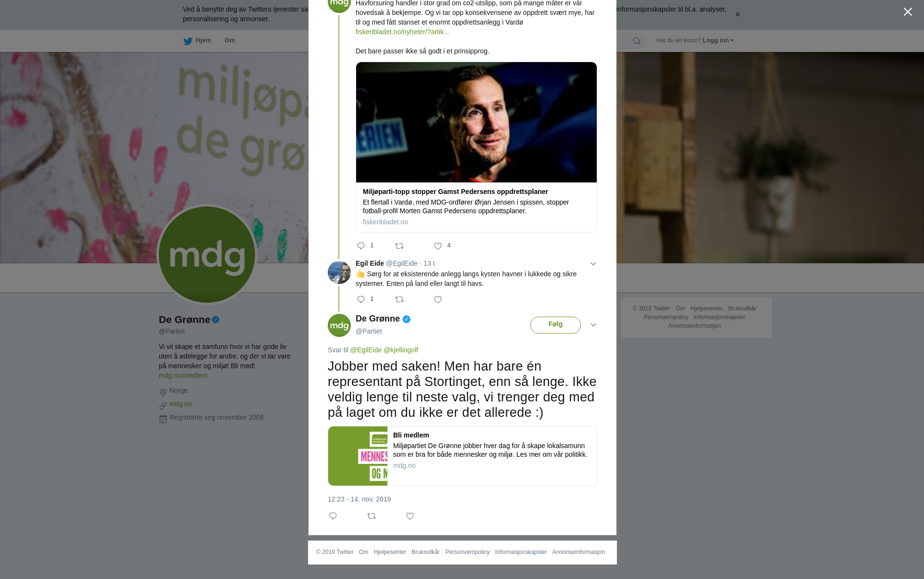Screen dimensions: 924x579
Task: Like Egil Eide's tweet
Action: [x=438, y=299]
